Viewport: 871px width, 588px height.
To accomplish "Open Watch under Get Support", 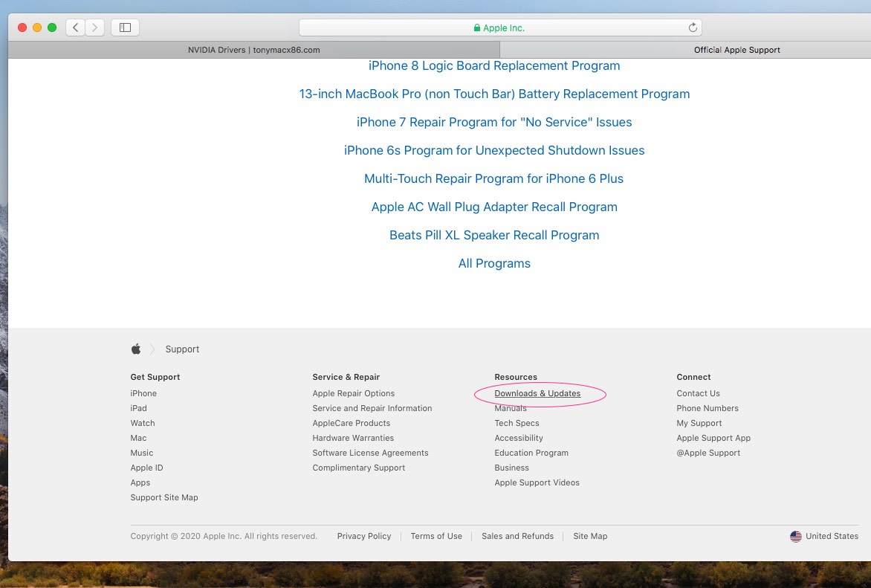I will (142, 423).
